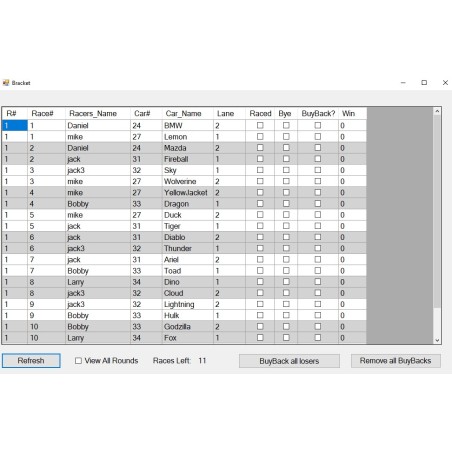Click scrollbar down arrow in grid
Screen dimensions: 452x452
coord(437,340)
